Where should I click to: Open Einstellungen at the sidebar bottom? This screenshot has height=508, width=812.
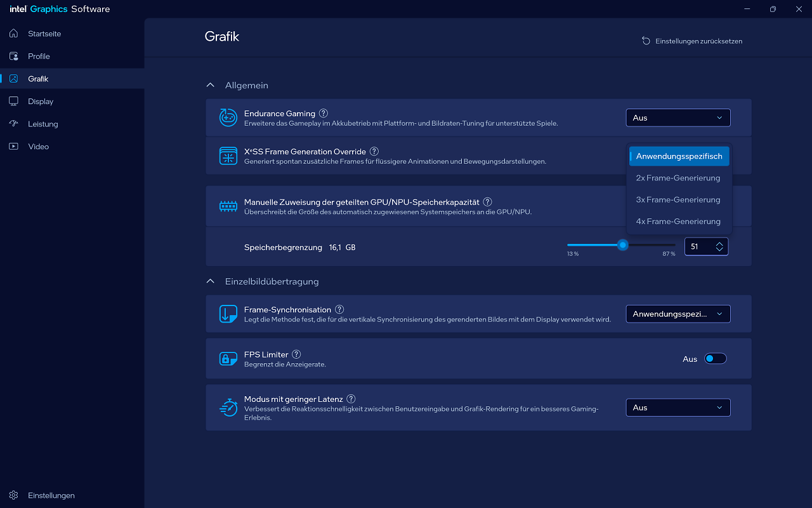(x=72, y=495)
